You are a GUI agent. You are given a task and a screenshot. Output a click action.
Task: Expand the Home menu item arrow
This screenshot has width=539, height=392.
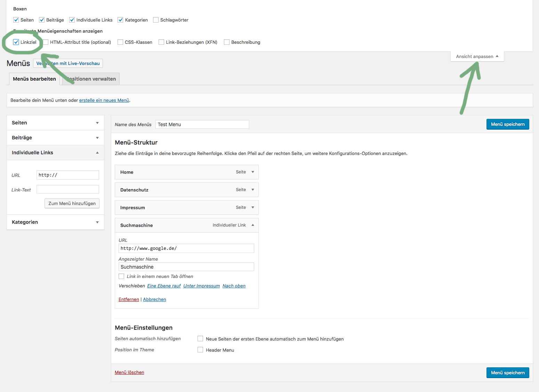click(x=253, y=172)
